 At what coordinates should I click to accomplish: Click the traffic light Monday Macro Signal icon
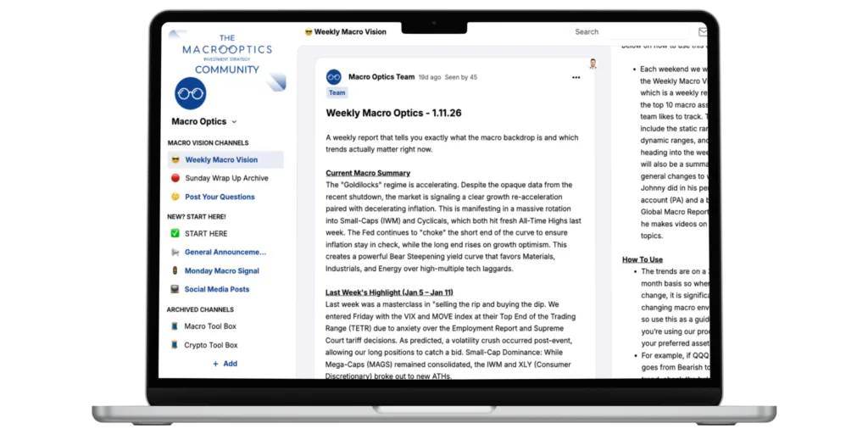click(175, 271)
